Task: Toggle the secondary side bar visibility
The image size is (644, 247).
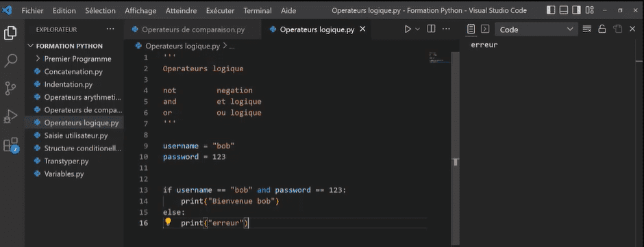Action: 577,10
